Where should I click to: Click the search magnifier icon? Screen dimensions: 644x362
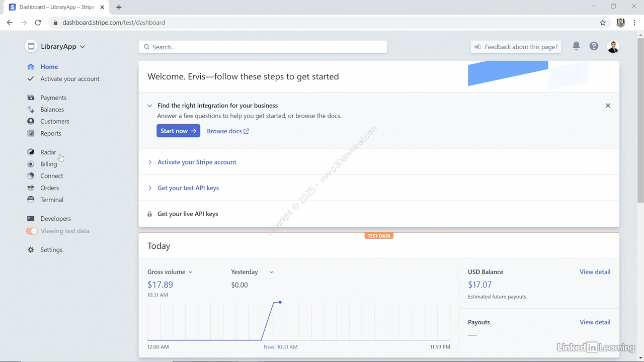click(x=146, y=47)
